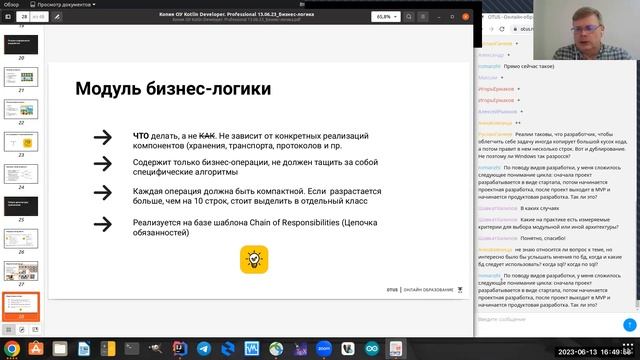Click the presenter webcam video overlay
Screen dimensions: 640x360
click(x=586, y=30)
